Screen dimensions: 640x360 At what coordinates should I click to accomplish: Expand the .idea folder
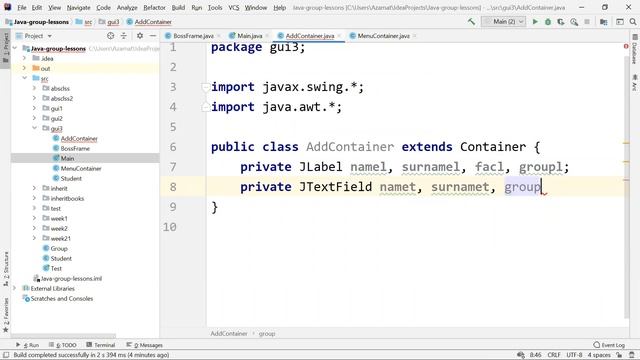[x=24, y=58]
